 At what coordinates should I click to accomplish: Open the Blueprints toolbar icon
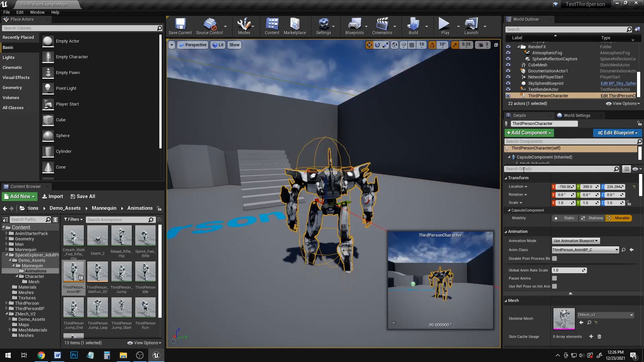pyautogui.click(x=354, y=26)
